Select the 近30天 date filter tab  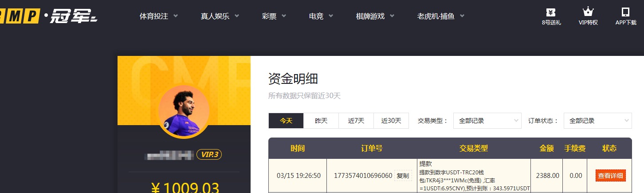pyautogui.click(x=391, y=121)
